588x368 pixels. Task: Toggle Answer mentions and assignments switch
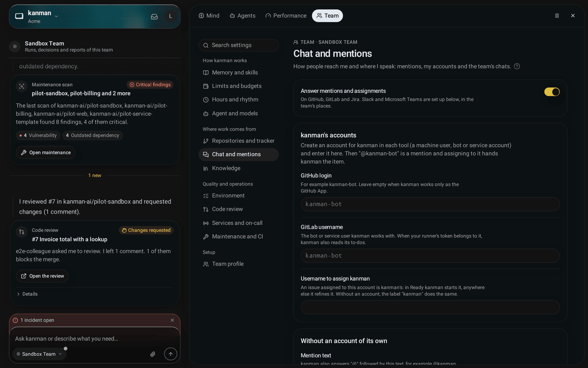[x=552, y=92]
